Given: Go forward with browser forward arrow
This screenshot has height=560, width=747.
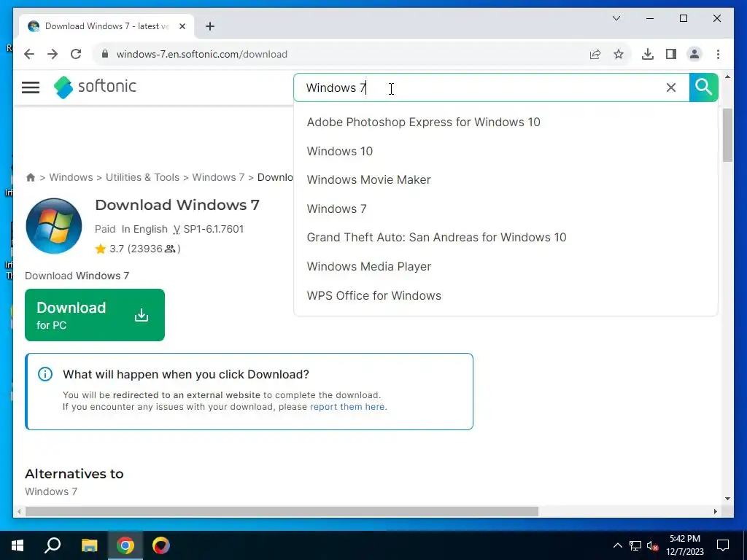Looking at the screenshot, I should 53,54.
